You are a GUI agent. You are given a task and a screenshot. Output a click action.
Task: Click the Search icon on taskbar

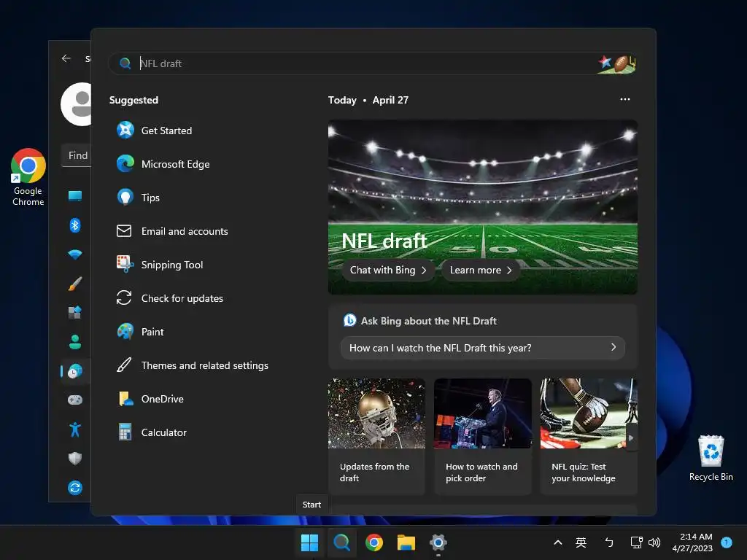[x=341, y=542]
